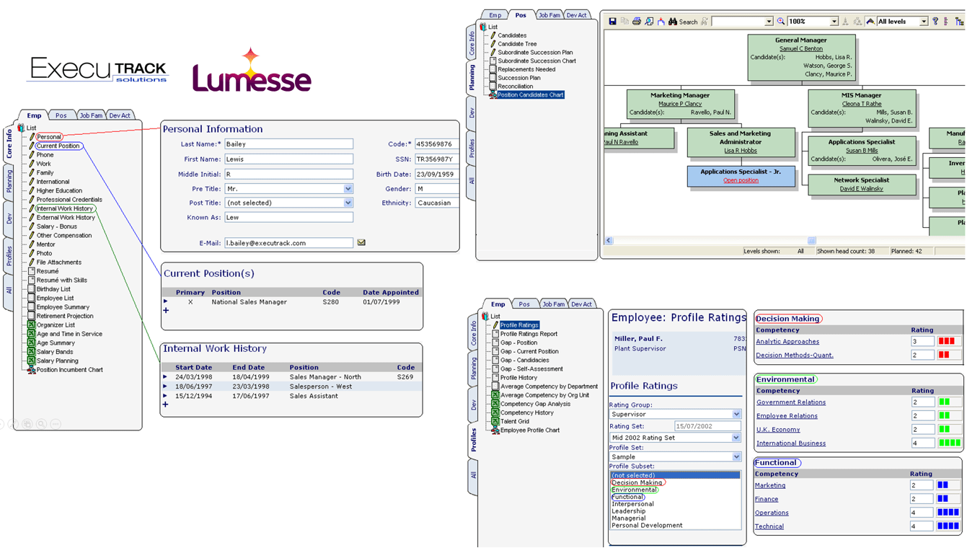Screen dimensions: 980x548
Task: Open Samuel C Benton link
Action: click(801, 49)
